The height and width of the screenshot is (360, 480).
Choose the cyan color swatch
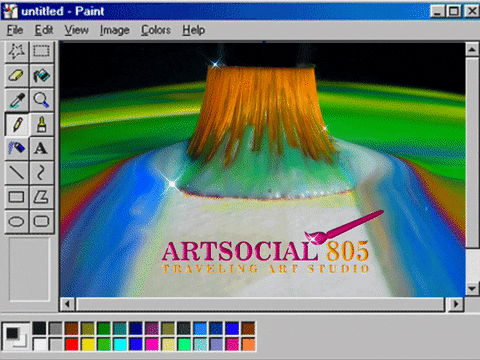click(120, 344)
